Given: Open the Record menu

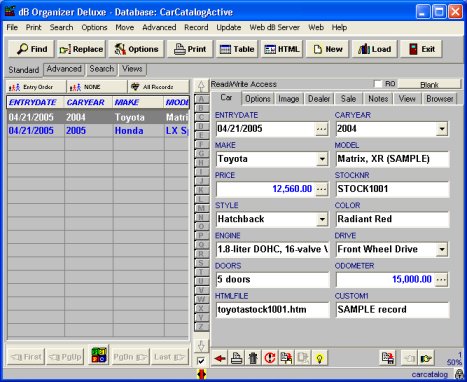Looking at the screenshot, I should coord(196,27).
